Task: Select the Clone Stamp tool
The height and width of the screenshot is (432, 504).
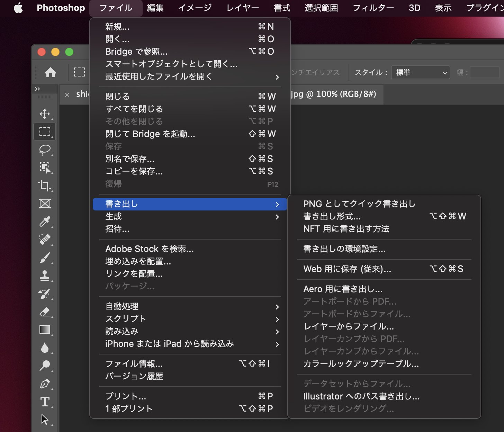Action: (x=45, y=276)
